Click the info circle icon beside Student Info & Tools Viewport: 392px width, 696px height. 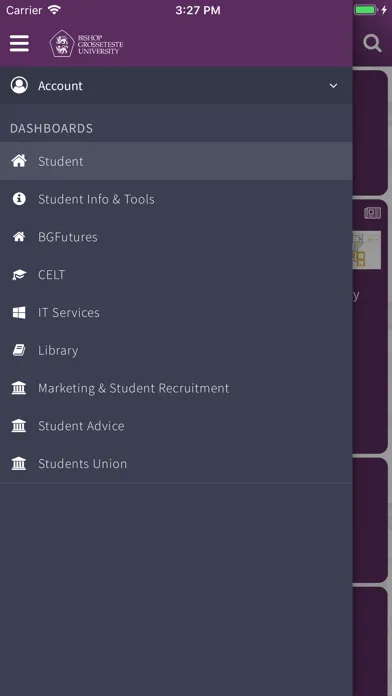coord(19,199)
